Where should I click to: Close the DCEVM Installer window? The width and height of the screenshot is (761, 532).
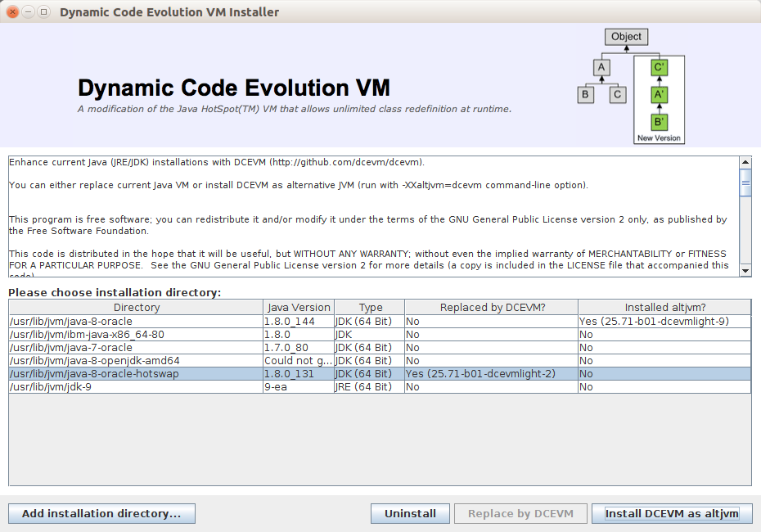click(x=13, y=12)
